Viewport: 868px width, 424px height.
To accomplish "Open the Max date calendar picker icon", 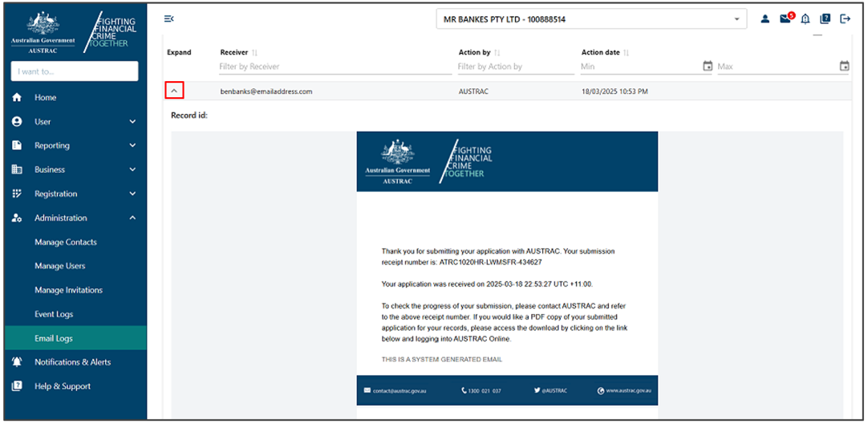I will 844,66.
